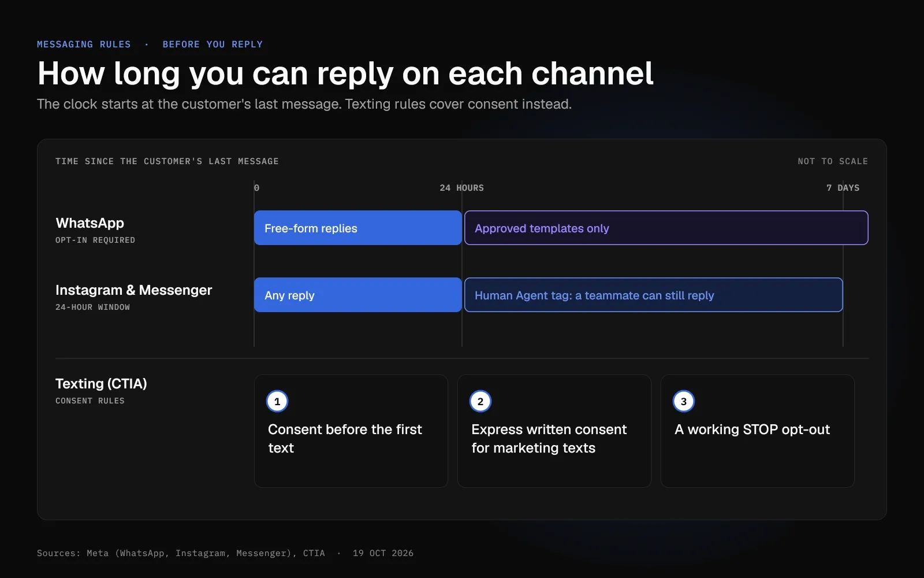Click the headline about reply time per channel
924x578 pixels.
(345, 74)
